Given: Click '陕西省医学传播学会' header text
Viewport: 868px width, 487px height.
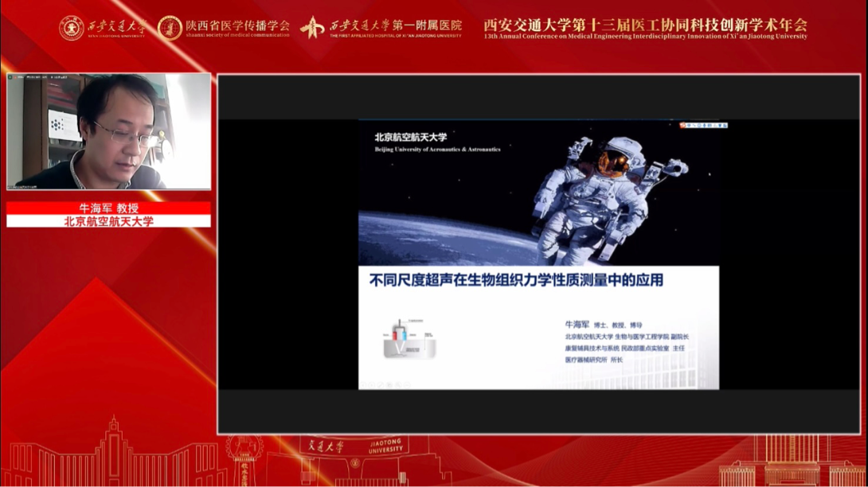Looking at the screenshot, I should coord(237,25).
